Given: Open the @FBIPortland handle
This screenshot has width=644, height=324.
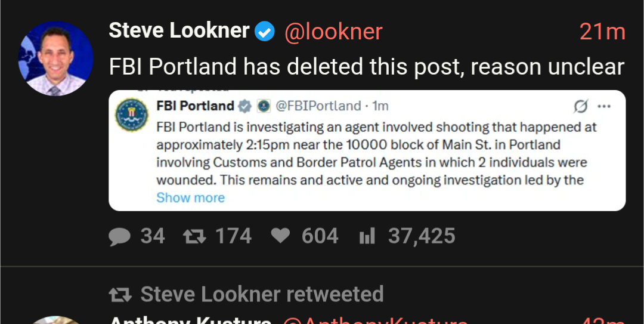Looking at the screenshot, I should 318,106.
